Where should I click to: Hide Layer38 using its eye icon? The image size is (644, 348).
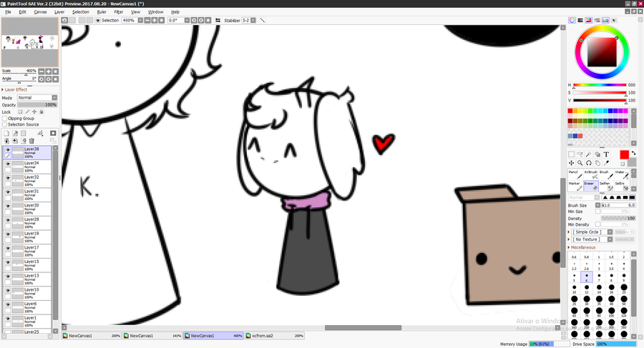tap(8, 150)
